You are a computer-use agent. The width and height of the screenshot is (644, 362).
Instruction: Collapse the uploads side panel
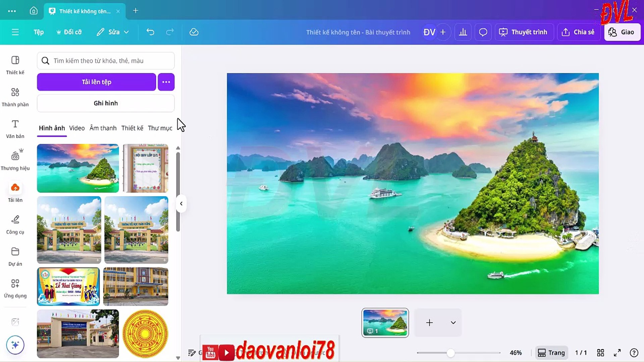(x=181, y=203)
